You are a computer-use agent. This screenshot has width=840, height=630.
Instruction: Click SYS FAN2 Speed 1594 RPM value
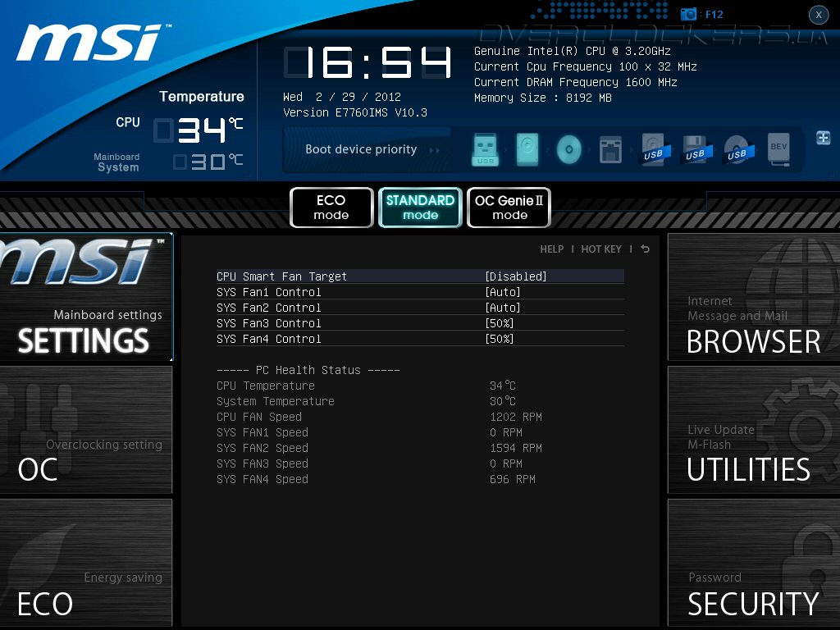516,448
